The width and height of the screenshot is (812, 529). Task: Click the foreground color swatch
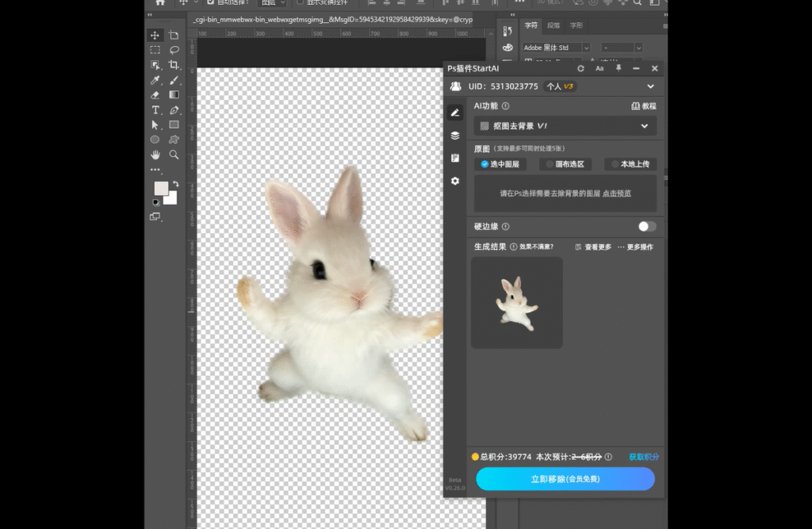pos(161,188)
